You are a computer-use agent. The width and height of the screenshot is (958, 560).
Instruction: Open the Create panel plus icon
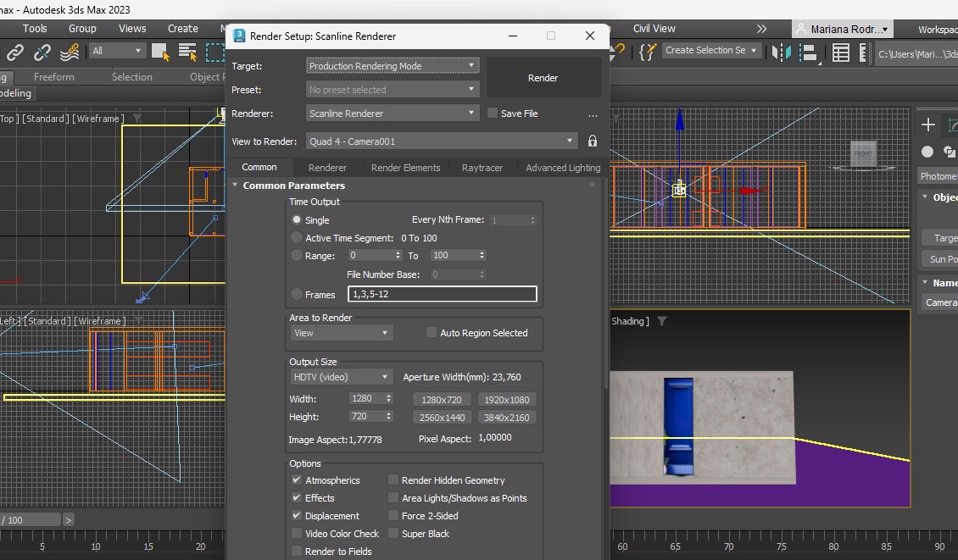point(928,125)
